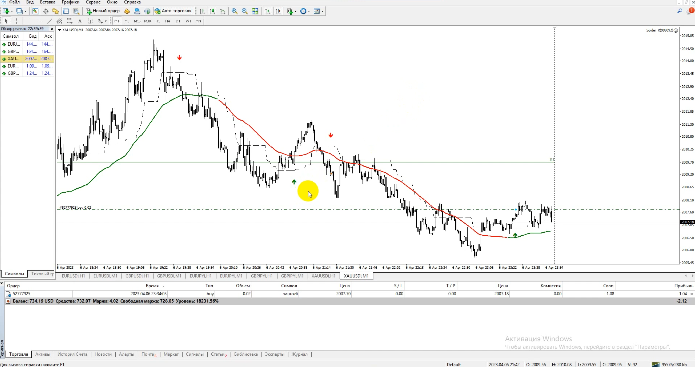Open the dropdown arrow next to profiles icon
The image size is (695, 367).
[25, 11]
